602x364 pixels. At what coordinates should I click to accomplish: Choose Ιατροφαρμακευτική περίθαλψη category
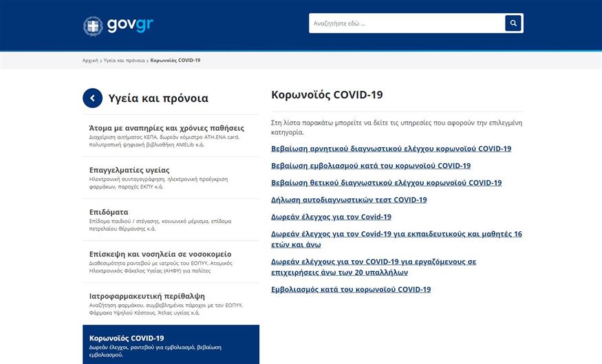click(147, 296)
